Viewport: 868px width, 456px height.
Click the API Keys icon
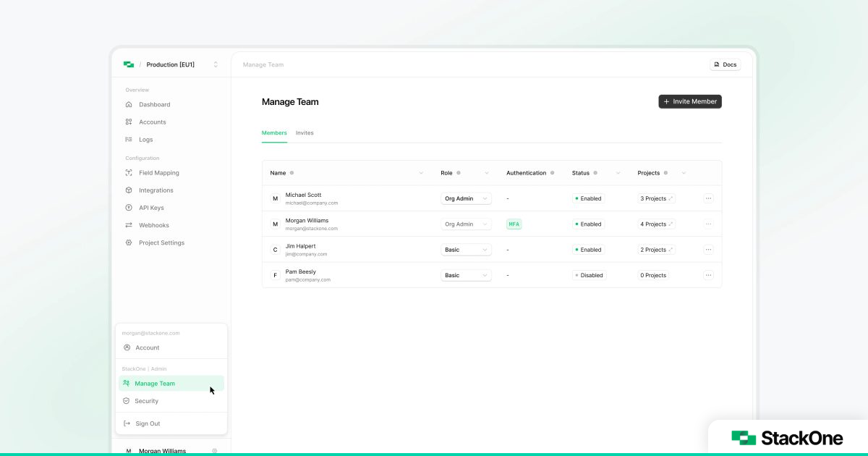point(128,208)
